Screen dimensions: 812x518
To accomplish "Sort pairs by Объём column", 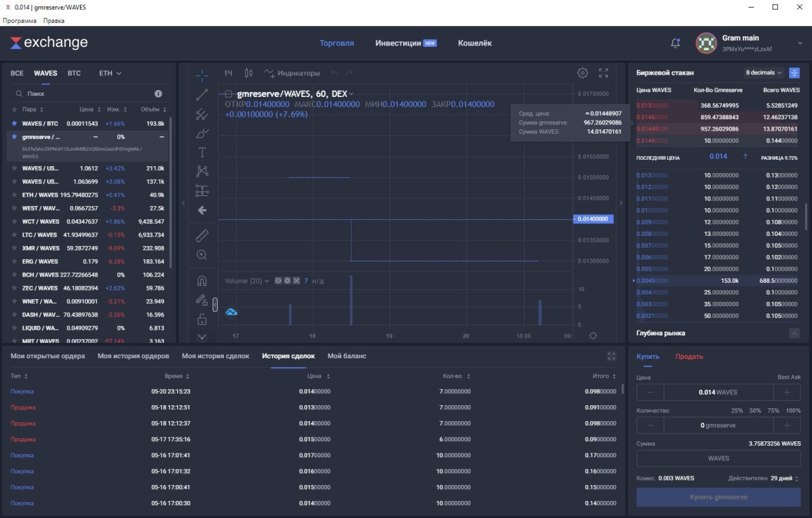I will pos(152,109).
